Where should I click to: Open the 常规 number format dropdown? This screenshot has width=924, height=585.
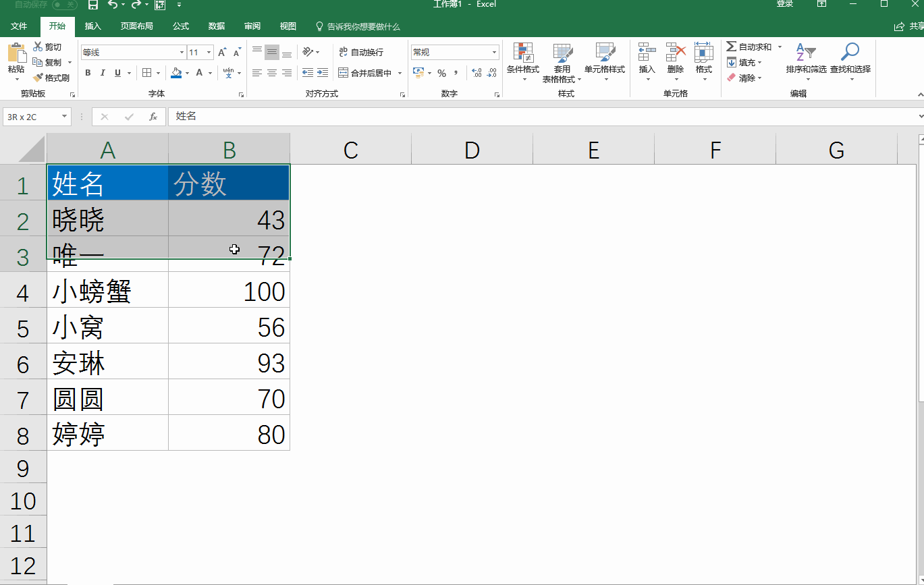click(495, 52)
